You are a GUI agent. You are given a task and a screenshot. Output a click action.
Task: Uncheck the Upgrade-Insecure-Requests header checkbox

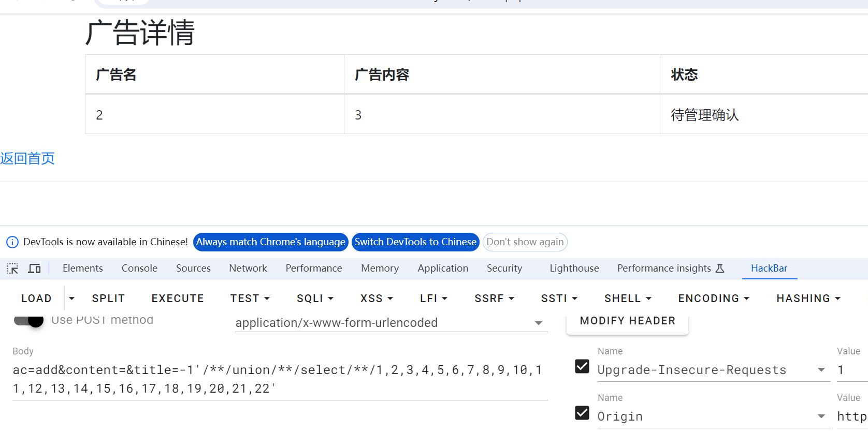click(x=582, y=366)
